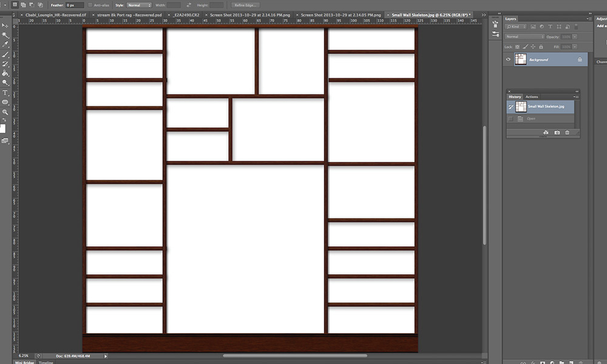Viewport: 607px width, 364px height.
Task: Open the _E2A2490.CR2 document tab
Action: [x=185, y=15]
